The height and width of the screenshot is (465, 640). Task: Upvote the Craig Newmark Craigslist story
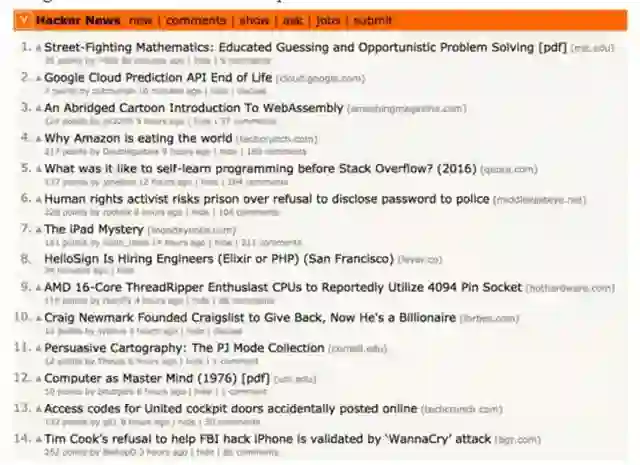(38, 318)
